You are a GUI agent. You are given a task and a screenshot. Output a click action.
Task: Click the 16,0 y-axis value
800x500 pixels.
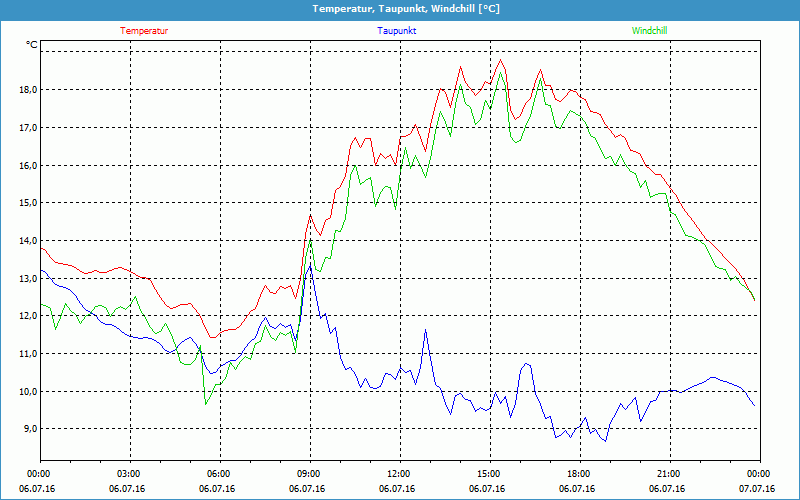click(30, 166)
